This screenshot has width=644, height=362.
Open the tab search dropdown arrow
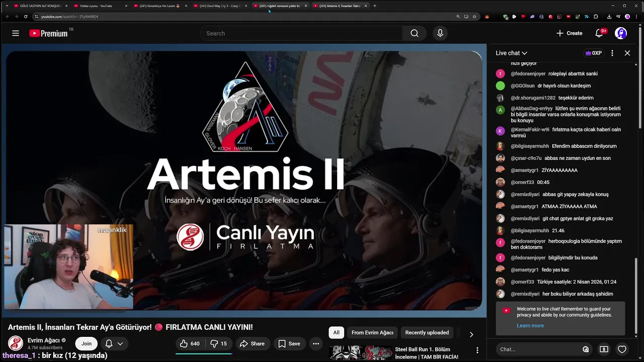click(7, 6)
